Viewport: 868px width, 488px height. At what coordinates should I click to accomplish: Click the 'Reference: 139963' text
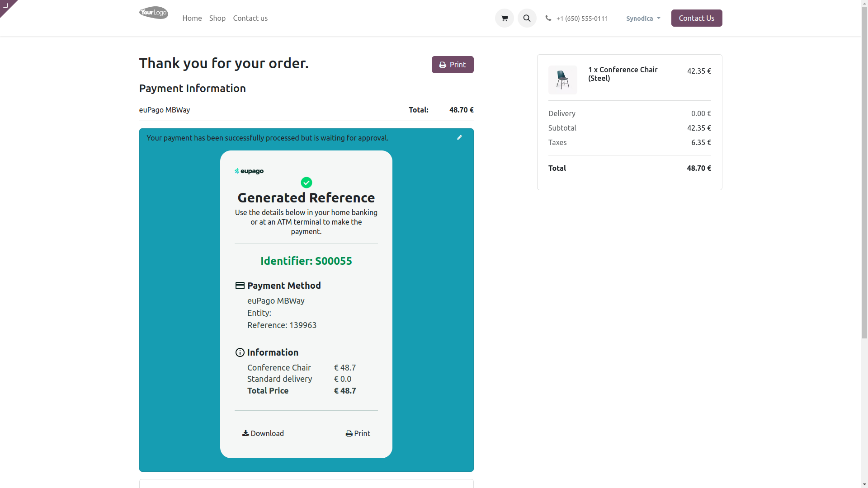tap(282, 325)
